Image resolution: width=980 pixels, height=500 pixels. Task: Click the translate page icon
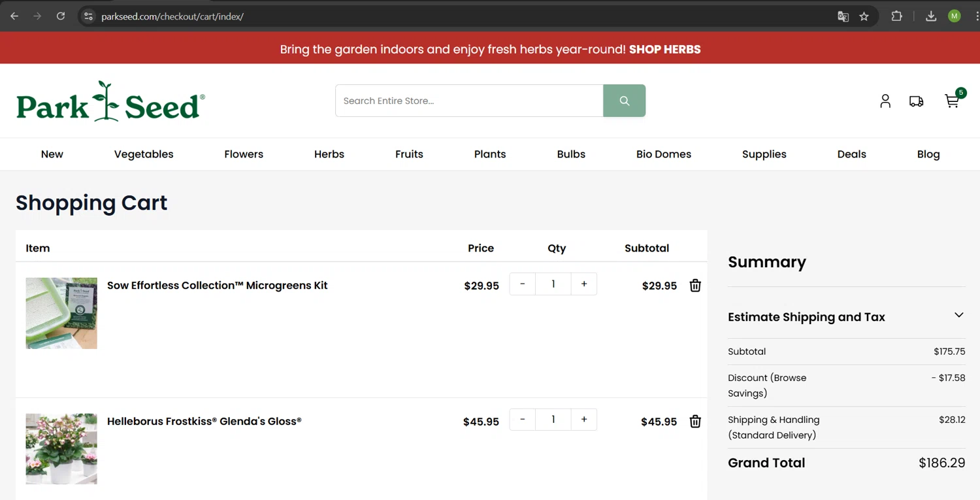point(843,16)
